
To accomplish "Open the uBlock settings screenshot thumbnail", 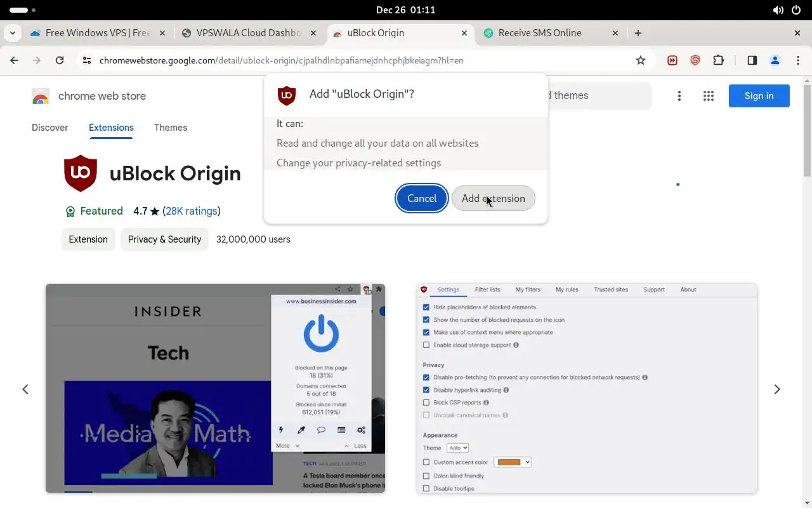I will (x=587, y=389).
